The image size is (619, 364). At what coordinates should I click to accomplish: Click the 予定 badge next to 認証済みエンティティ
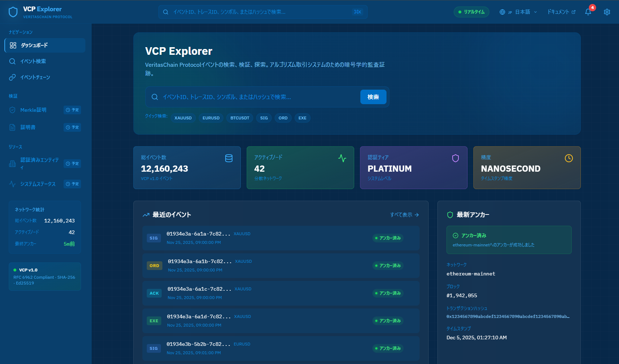[72, 164]
